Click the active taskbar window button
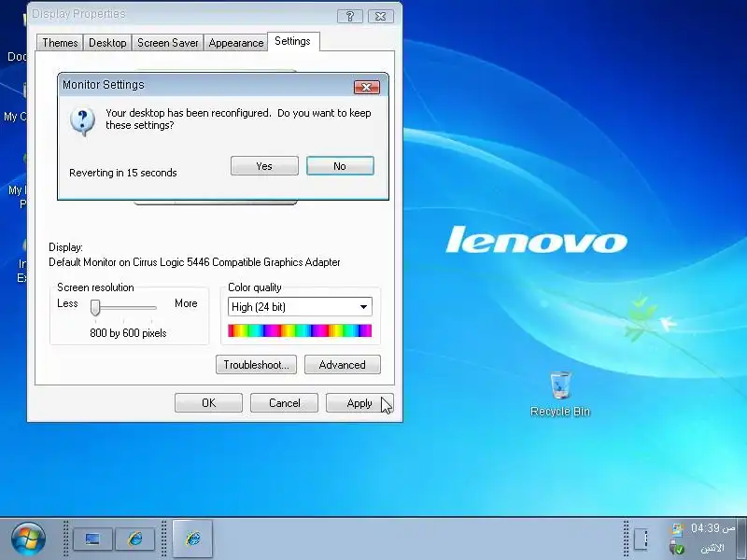Image resolution: width=747 pixels, height=560 pixels. pos(192,539)
